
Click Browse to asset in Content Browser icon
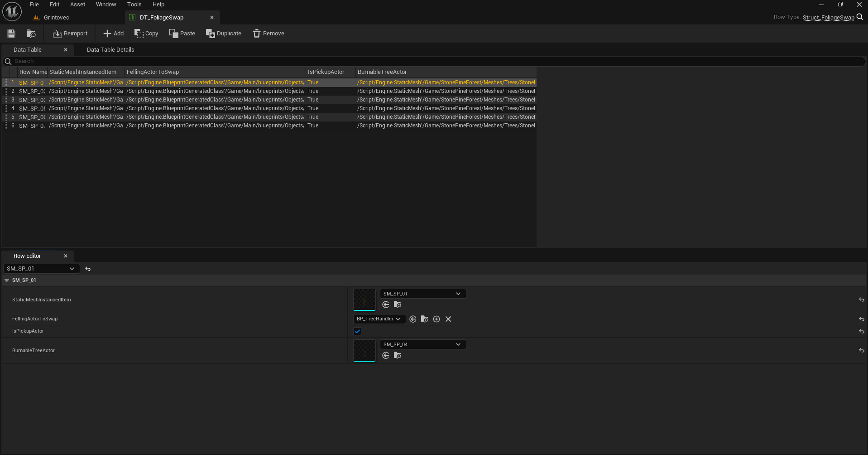click(x=31, y=34)
